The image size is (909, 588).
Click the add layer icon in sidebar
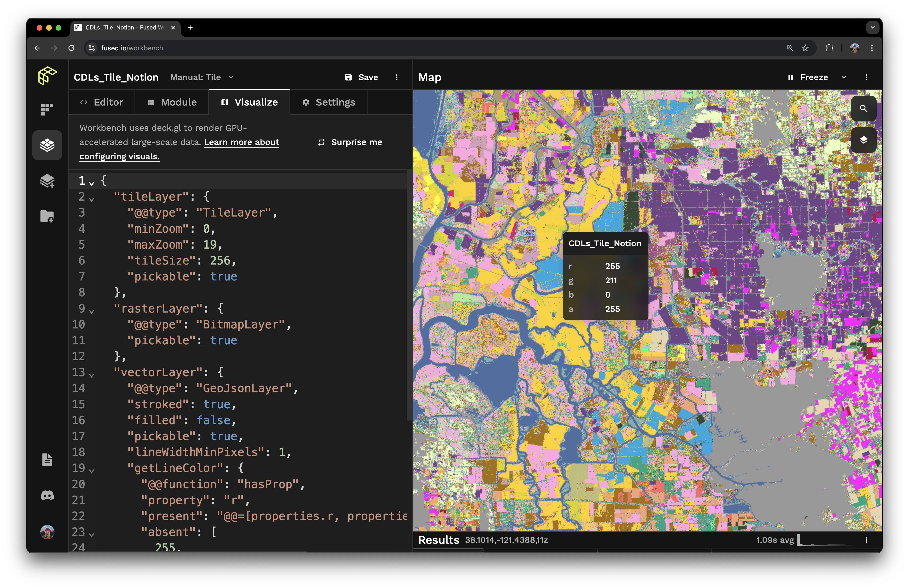pyautogui.click(x=47, y=181)
